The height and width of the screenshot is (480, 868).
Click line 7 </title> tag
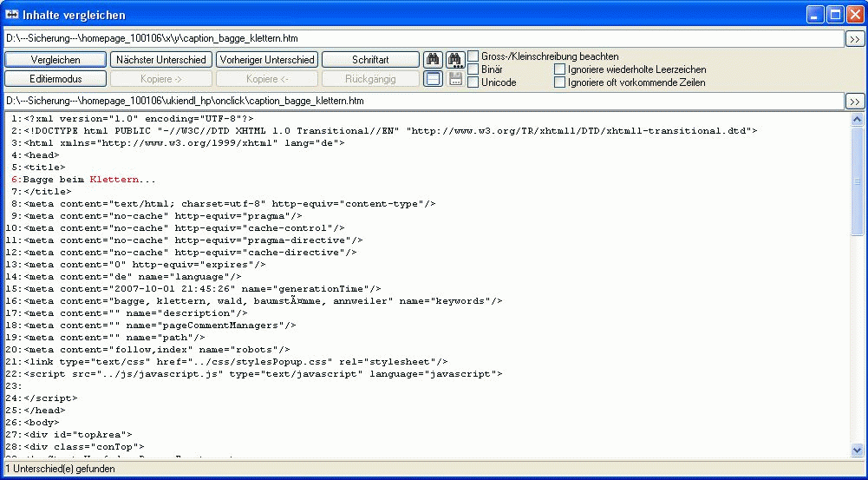[x=48, y=192]
